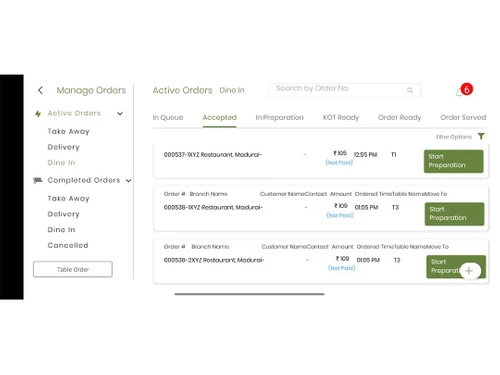
Task: Click the ₹105 amount
Action: pyautogui.click(x=340, y=153)
